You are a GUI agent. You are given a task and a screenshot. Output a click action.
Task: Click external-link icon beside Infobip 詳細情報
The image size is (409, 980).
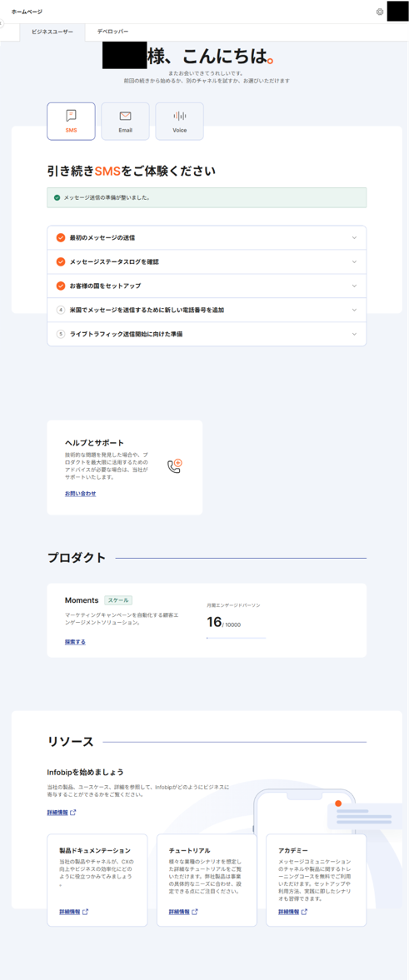73,813
